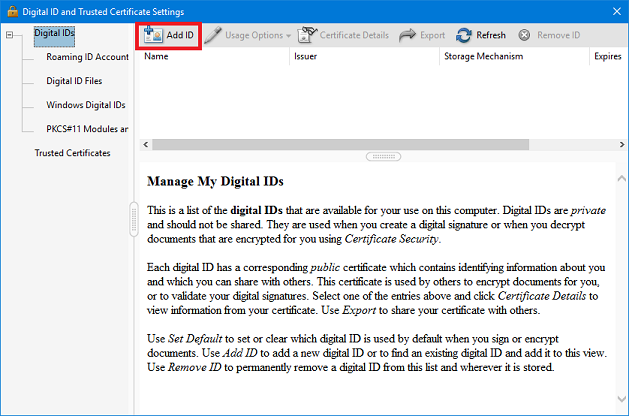Sort list by Issuer column
The width and height of the screenshot is (629, 416).
click(x=305, y=57)
